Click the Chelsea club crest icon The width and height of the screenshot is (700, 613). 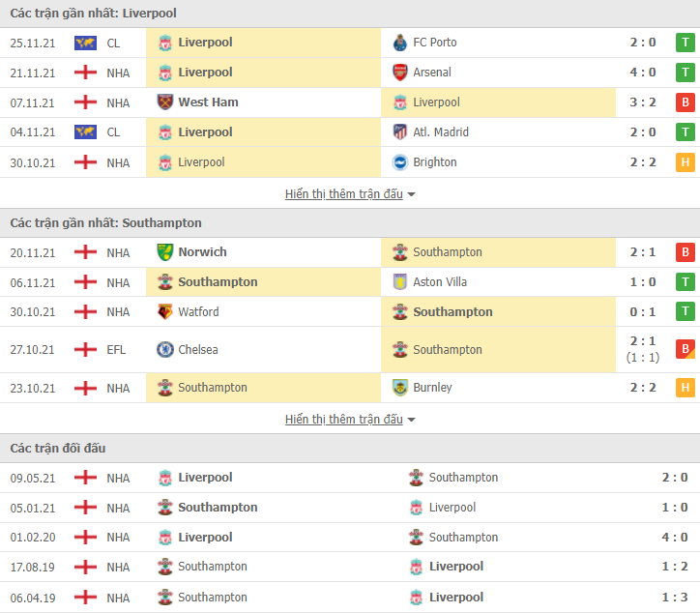(164, 350)
